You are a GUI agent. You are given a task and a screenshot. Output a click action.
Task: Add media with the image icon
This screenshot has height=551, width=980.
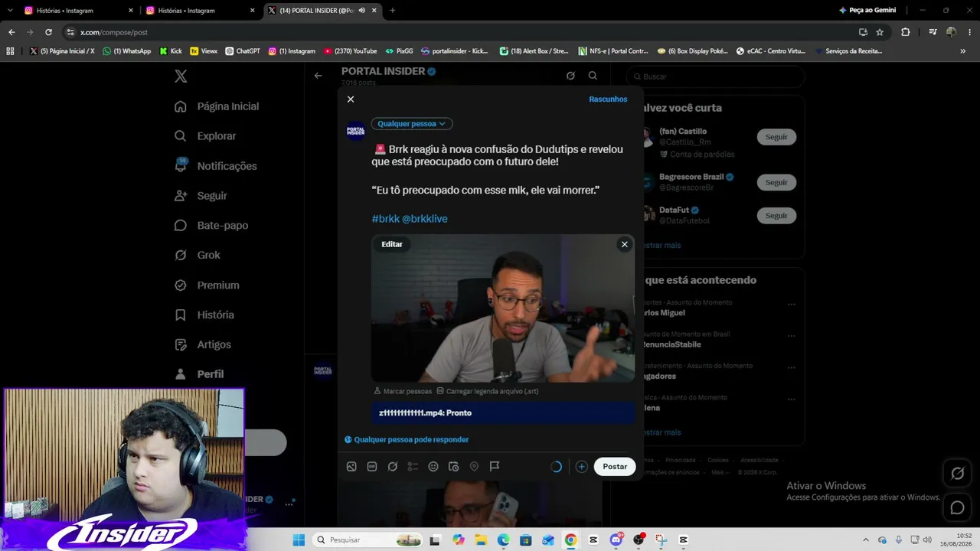[x=351, y=467]
